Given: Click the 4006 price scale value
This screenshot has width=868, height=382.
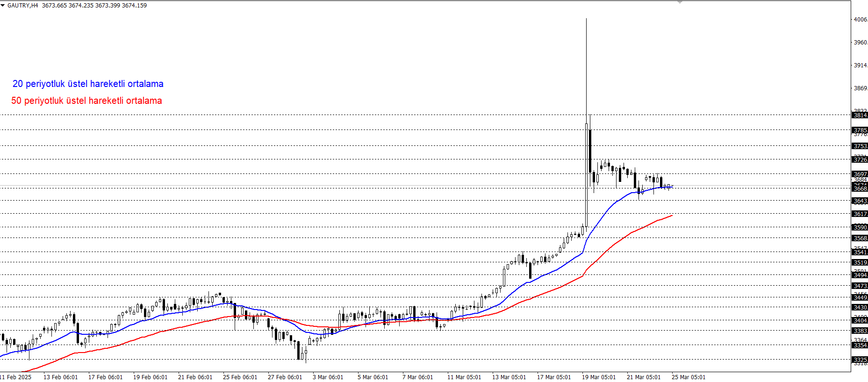Looking at the screenshot, I should tap(861, 20).
